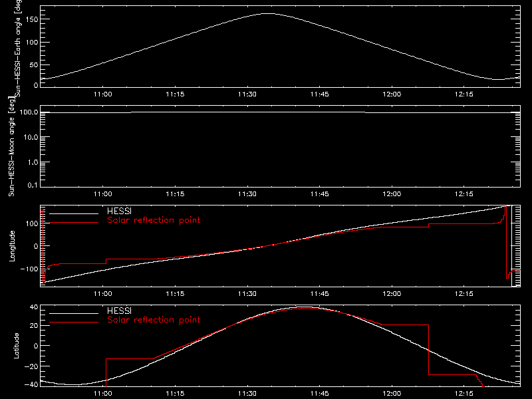Click red legend line sample in Longitude plot
This screenshot has height=399, width=532.
click(74, 223)
